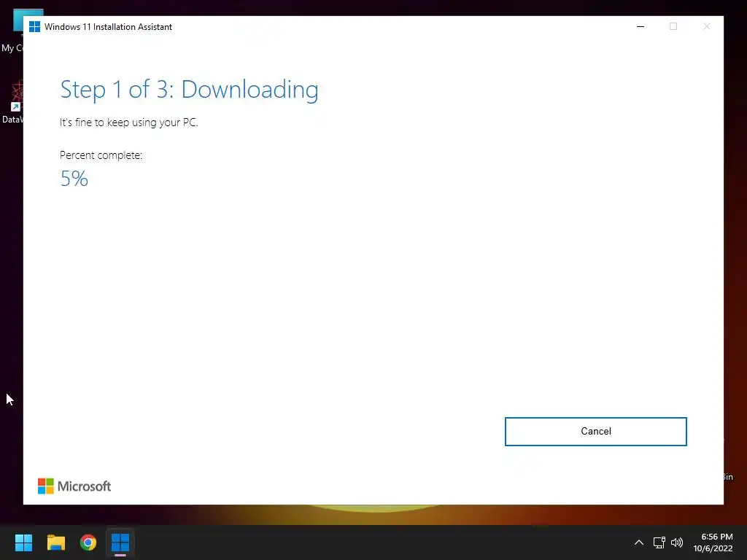
Task: Click the Microsoft logo at the bottom
Action: point(74,486)
